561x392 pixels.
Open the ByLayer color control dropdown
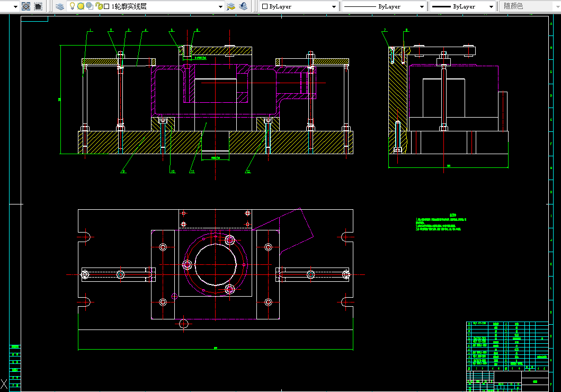[x=333, y=6]
